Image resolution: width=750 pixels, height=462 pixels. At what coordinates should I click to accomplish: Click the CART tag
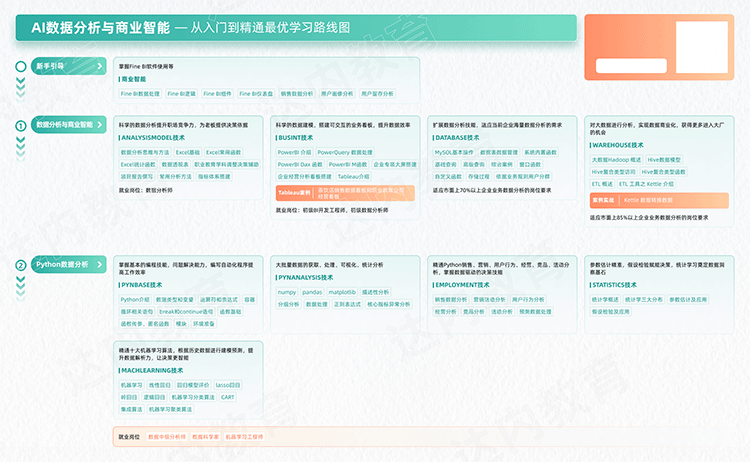(228, 397)
